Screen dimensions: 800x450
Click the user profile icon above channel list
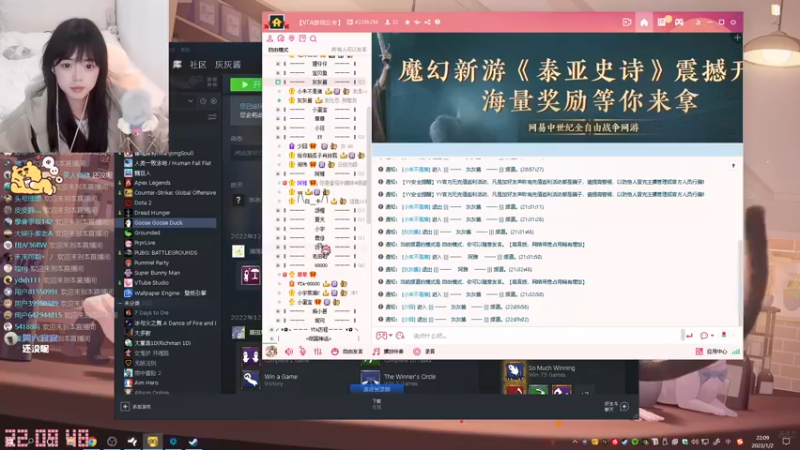pos(270,39)
